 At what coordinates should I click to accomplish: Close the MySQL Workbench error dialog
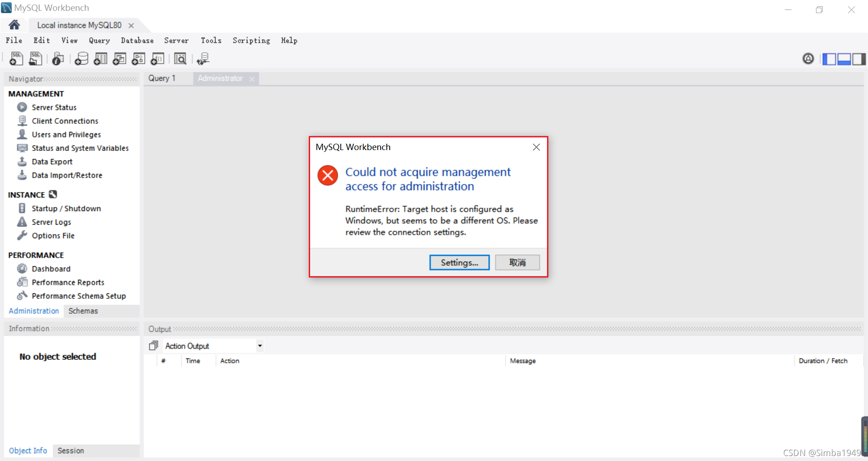tap(536, 147)
